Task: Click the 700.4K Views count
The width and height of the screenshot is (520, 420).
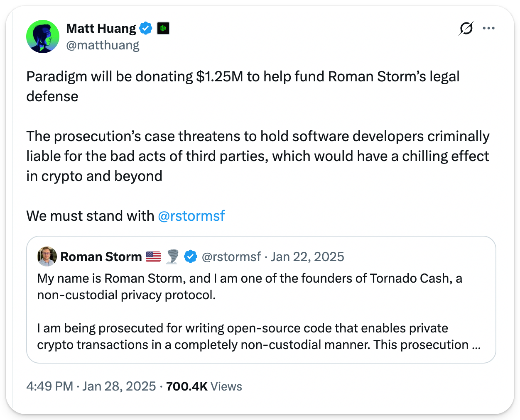Action: 204,386
